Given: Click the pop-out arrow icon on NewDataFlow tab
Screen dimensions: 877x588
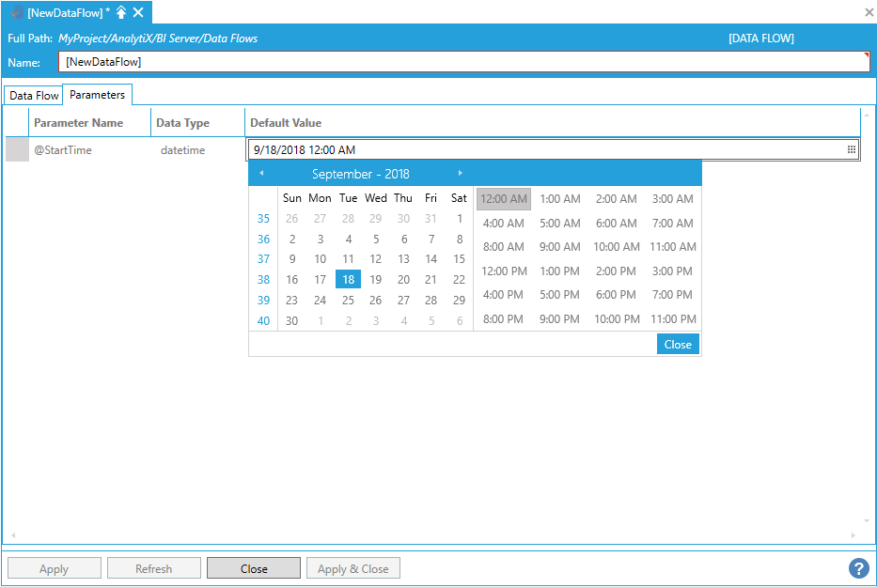Looking at the screenshot, I should pyautogui.click(x=121, y=12).
